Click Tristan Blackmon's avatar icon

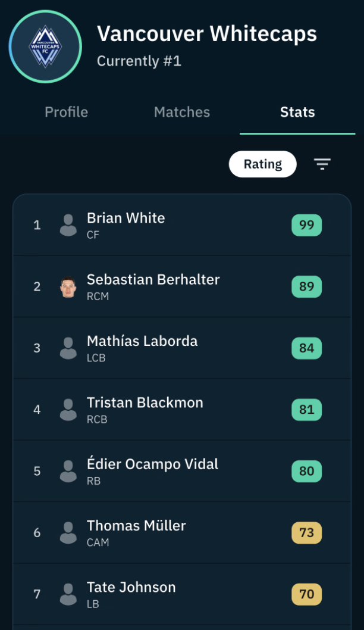(68, 410)
